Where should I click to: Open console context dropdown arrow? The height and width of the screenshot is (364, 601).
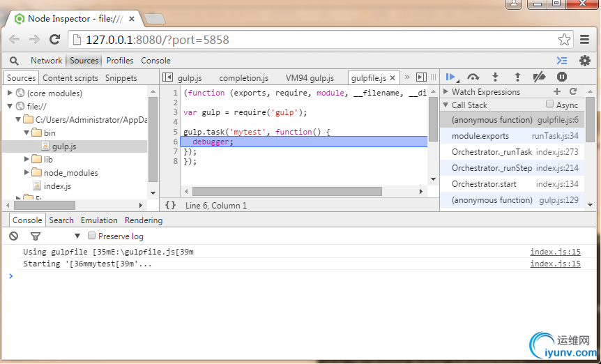click(77, 236)
